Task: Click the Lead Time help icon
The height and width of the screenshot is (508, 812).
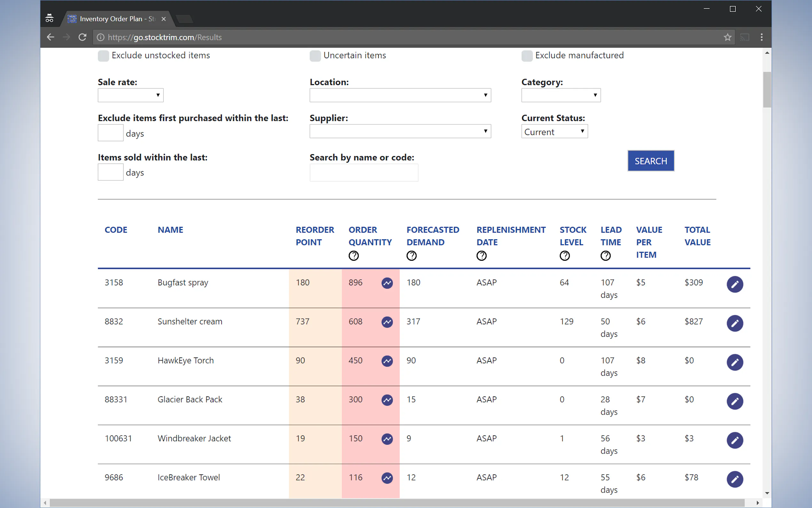Action: coord(605,256)
